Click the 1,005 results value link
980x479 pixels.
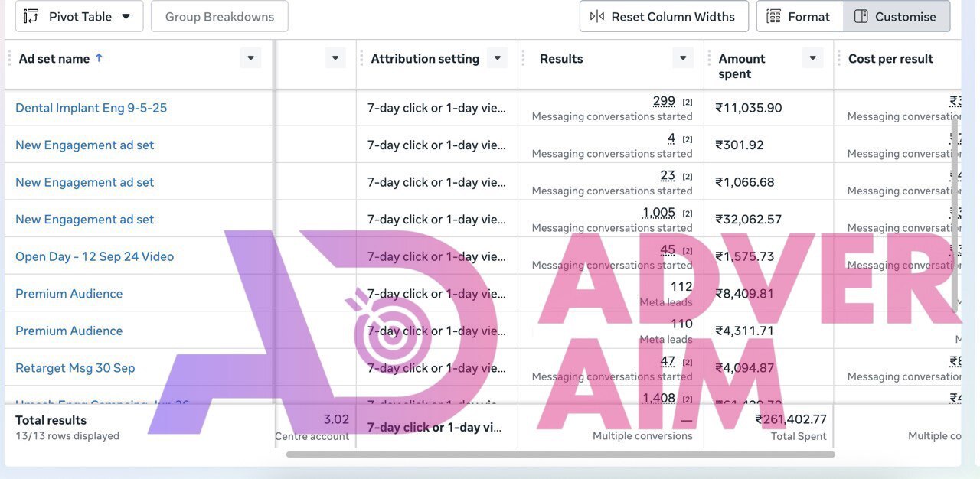[x=658, y=213]
